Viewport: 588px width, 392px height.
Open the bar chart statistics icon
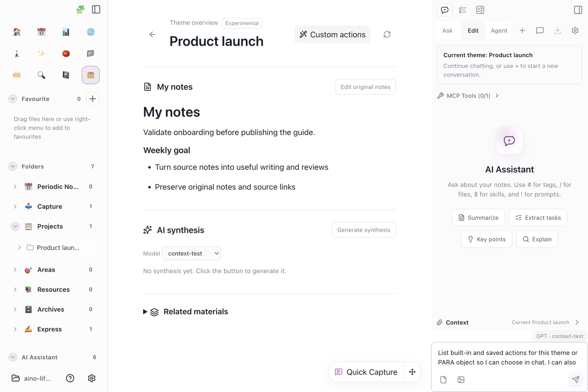point(66,32)
